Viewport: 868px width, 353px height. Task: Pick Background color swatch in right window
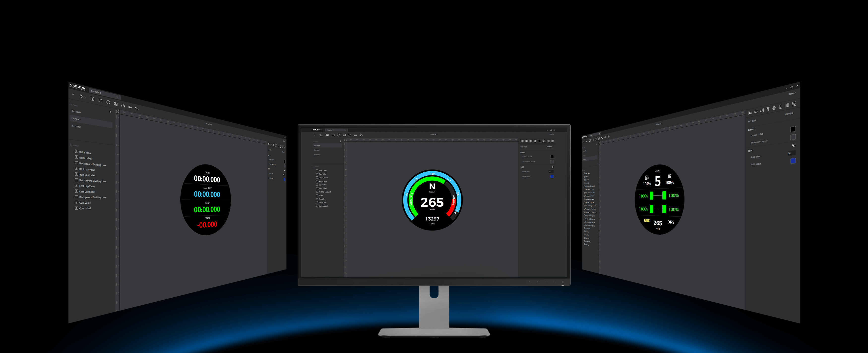pos(793,137)
